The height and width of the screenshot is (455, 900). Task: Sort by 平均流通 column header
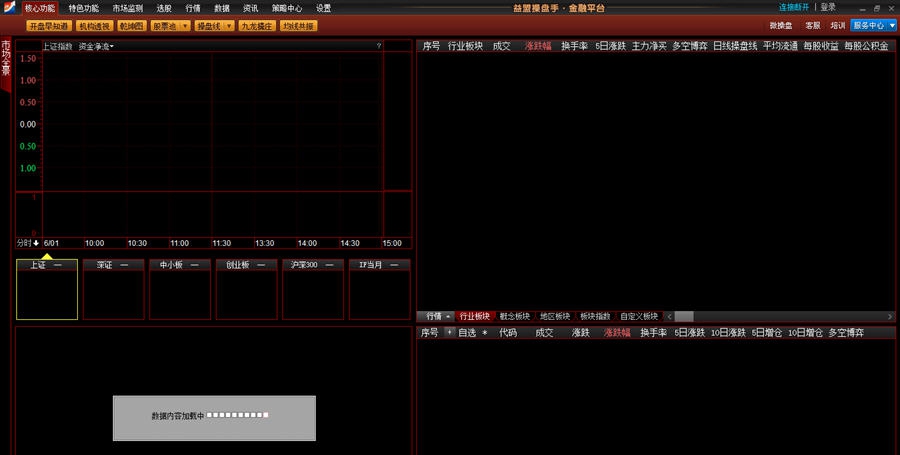pyautogui.click(x=780, y=46)
